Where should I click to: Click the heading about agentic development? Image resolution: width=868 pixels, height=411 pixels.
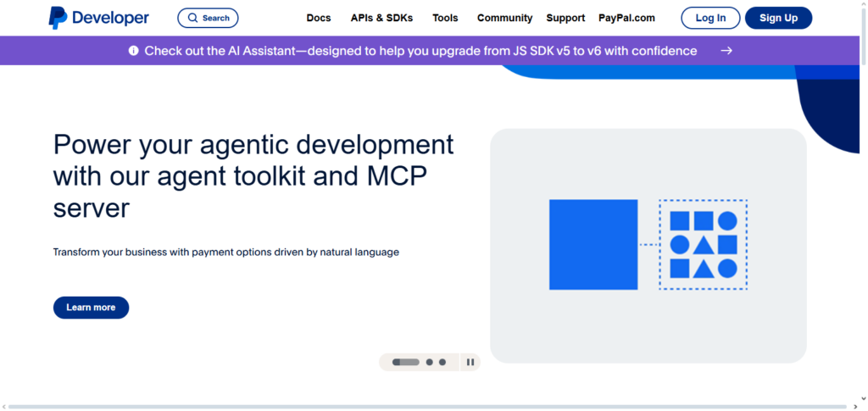253,176
